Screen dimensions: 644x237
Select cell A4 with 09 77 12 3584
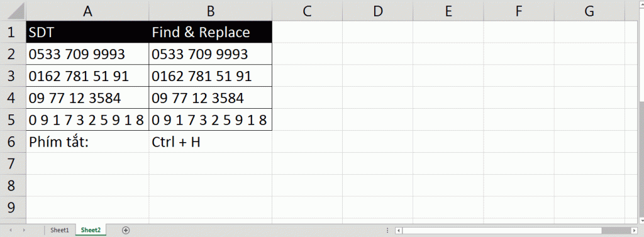point(87,98)
